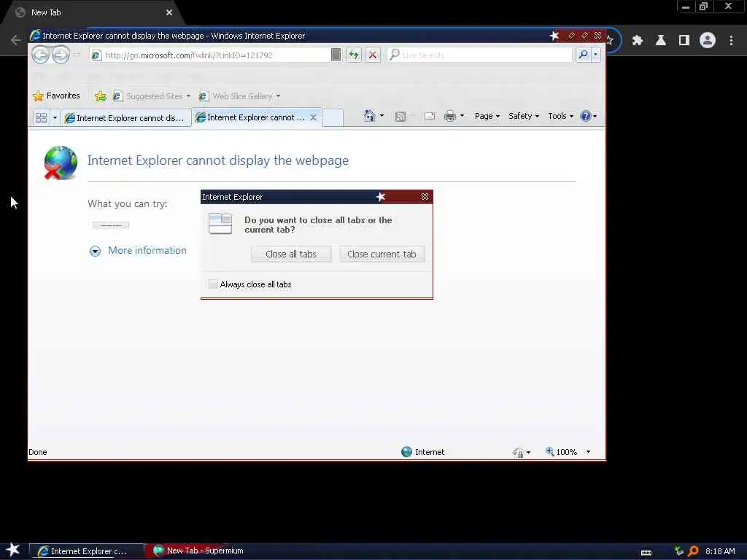Open the Page menu
Screen dimensions: 747x560
pyautogui.click(x=487, y=116)
